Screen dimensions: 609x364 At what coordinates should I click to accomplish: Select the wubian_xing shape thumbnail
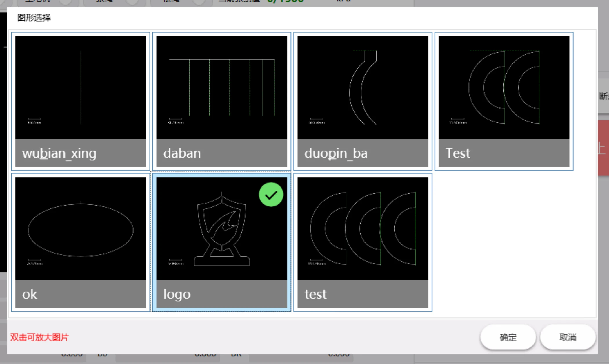[81, 87]
